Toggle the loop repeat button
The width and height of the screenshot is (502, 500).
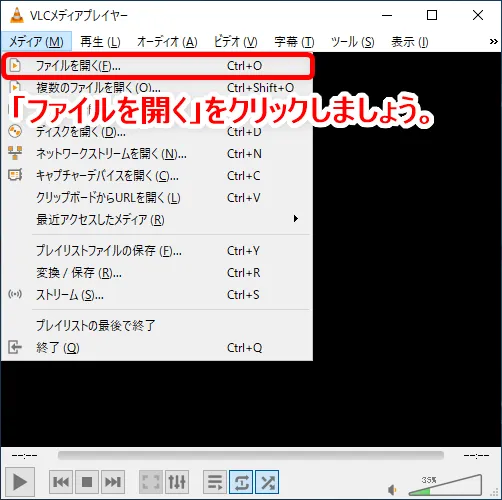(x=241, y=482)
